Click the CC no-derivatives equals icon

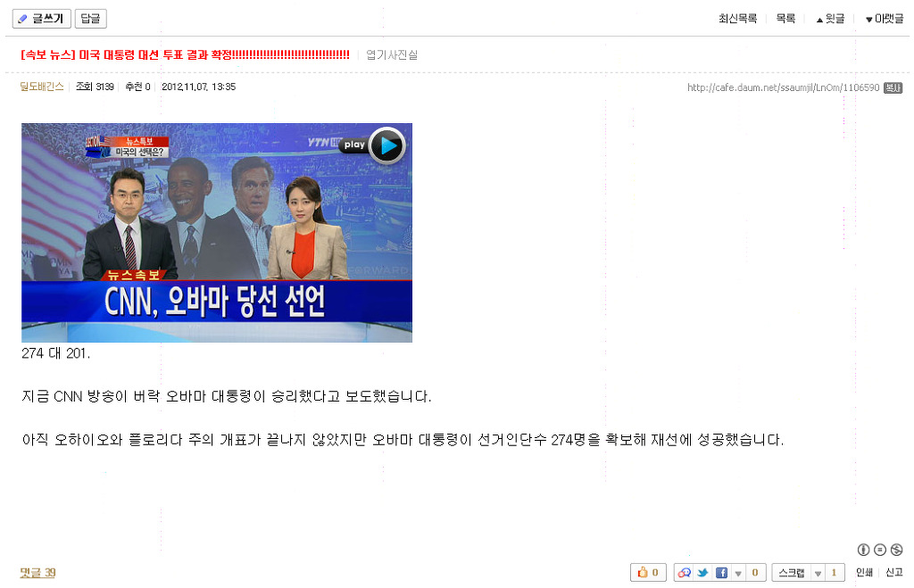[880, 550]
